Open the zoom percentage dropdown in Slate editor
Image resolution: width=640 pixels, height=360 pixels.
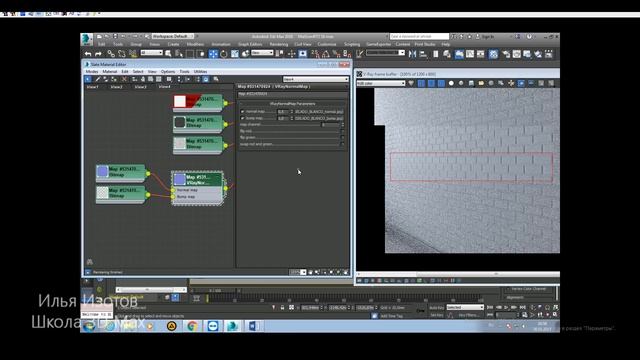pyautogui.click(x=298, y=272)
